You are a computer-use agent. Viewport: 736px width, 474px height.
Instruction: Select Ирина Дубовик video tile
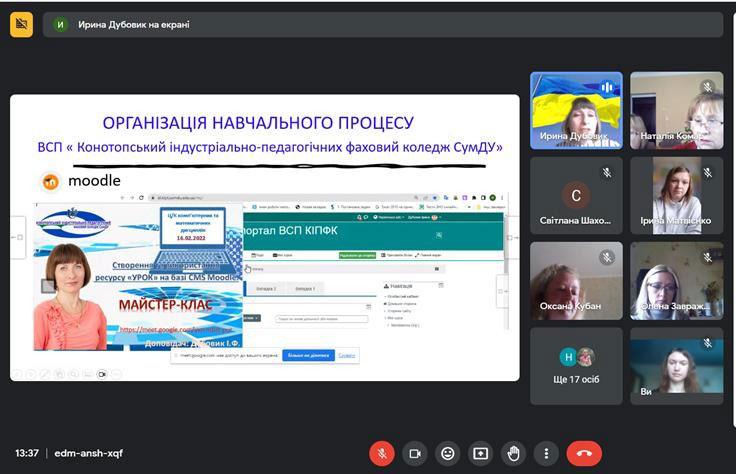click(576, 111)
